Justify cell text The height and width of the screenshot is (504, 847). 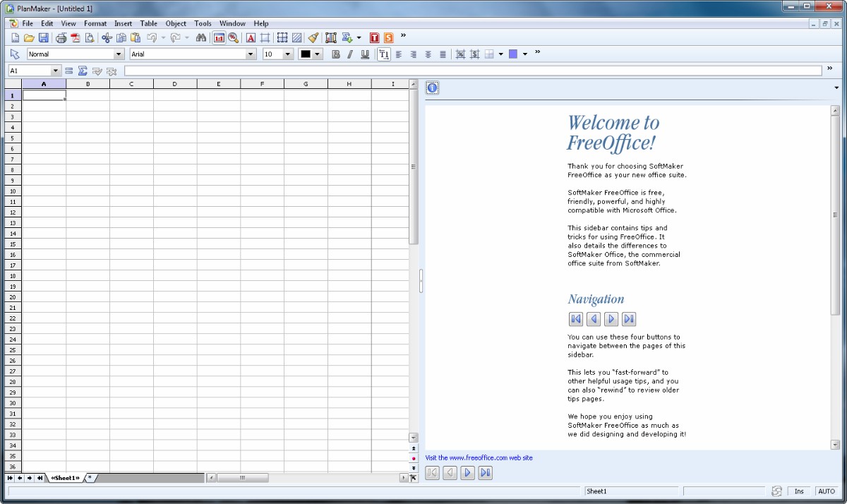[x=443, y=54]
